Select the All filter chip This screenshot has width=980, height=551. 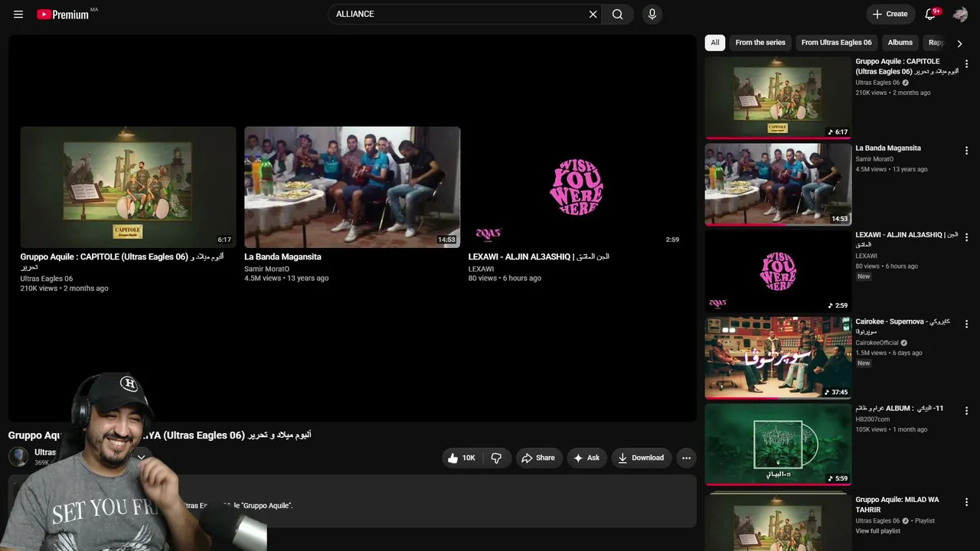pos(715,43)
